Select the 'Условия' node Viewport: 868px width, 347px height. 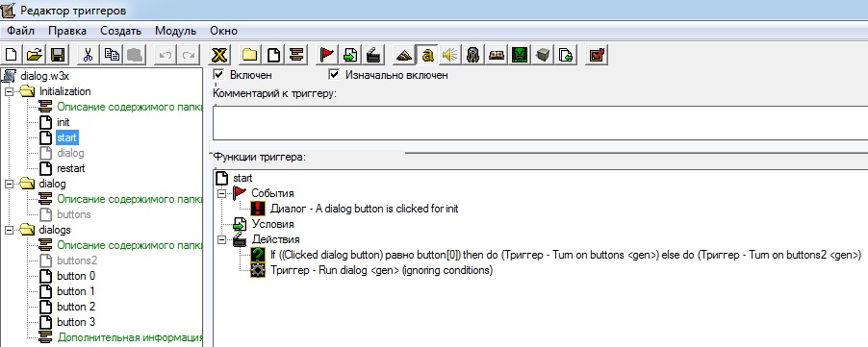pyautogui.click(x=272, y=224)
